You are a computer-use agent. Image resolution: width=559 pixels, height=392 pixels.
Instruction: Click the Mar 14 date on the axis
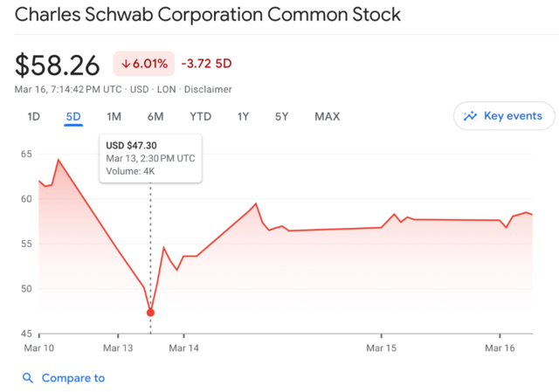[x=183, y=348]
